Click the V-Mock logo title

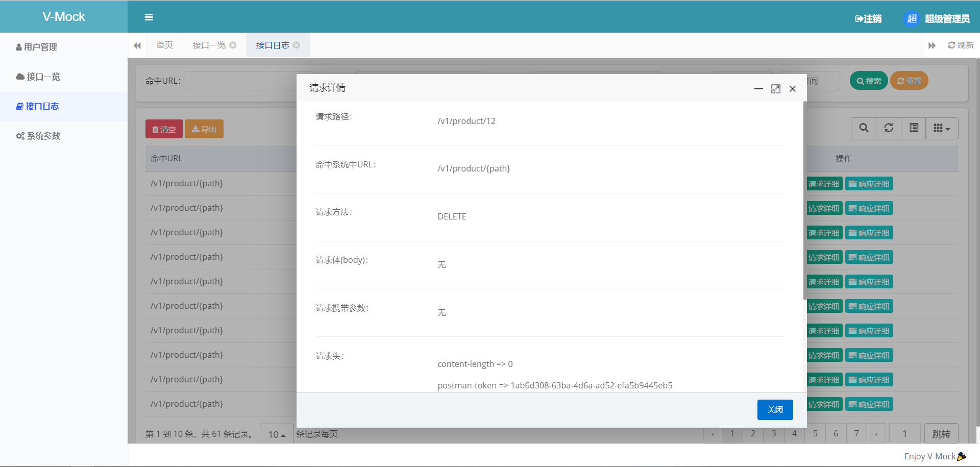64,17
